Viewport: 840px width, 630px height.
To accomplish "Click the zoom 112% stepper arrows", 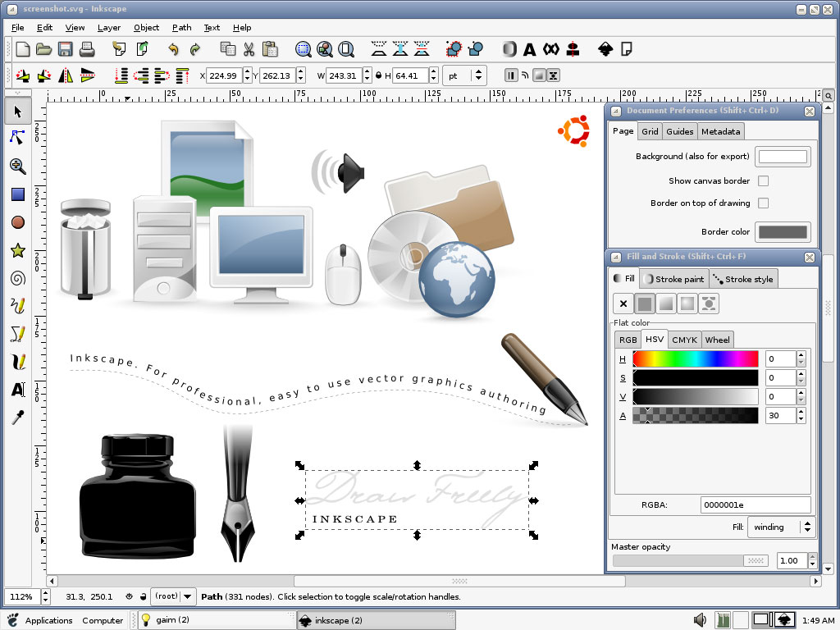I will point(46,596).
